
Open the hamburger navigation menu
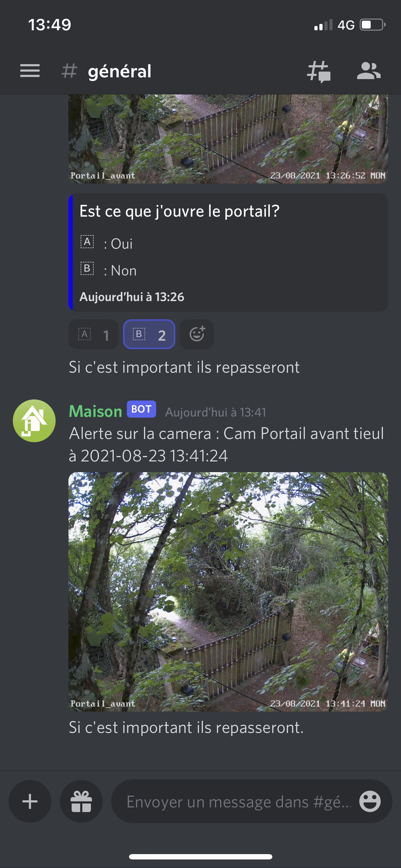click(30, 71)
